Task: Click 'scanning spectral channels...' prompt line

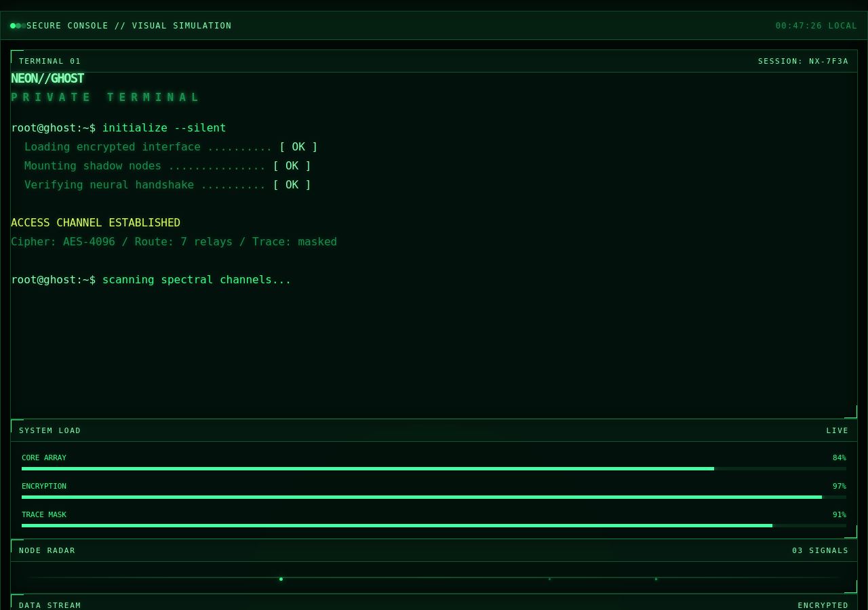Action: (x=151, y=280)
